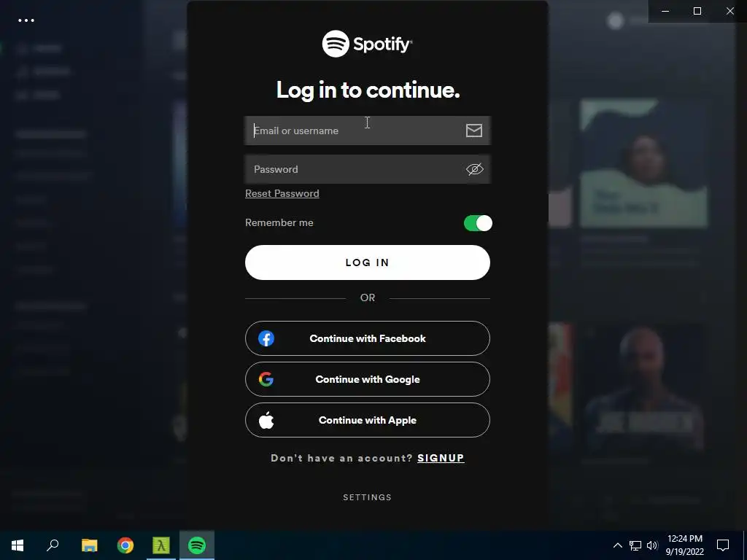This screenshot has width=747, height=560.
Task: Open the lambda app on taskbar
Action: [161, 545]
